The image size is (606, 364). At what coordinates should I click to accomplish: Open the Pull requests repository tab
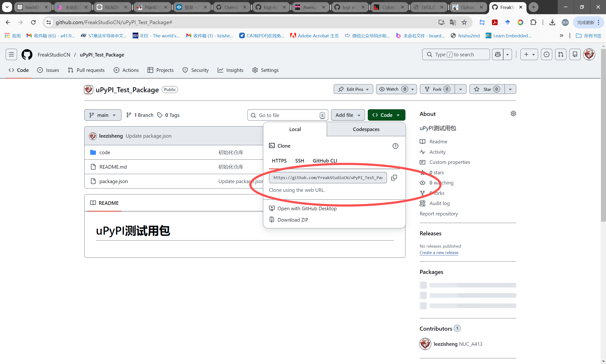tap(86, 70)
